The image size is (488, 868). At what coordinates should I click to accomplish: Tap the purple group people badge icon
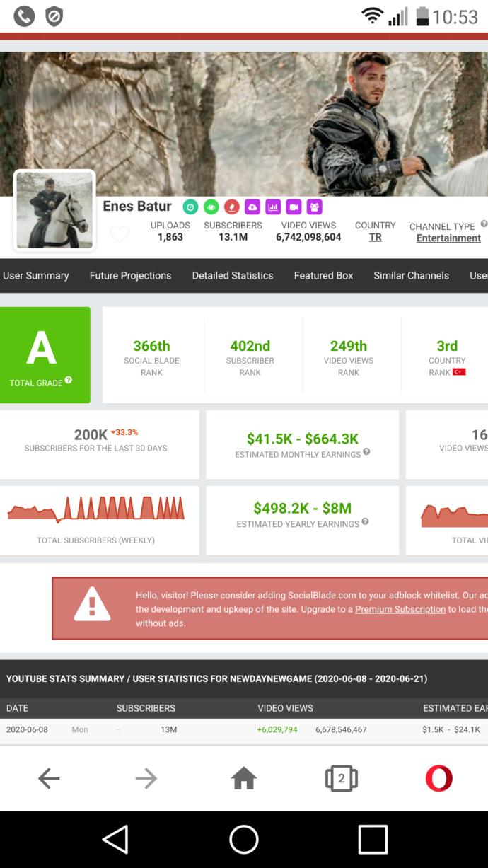(315, 207)
